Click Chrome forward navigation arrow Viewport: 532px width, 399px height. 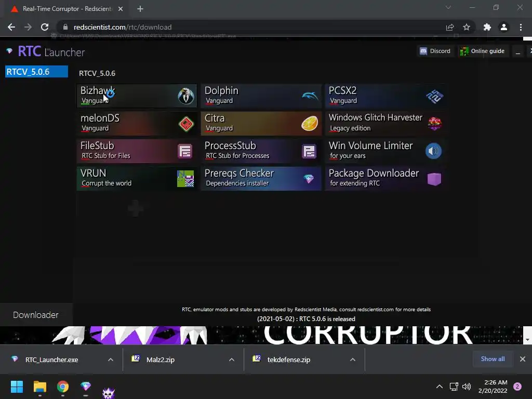coord(28,27)
